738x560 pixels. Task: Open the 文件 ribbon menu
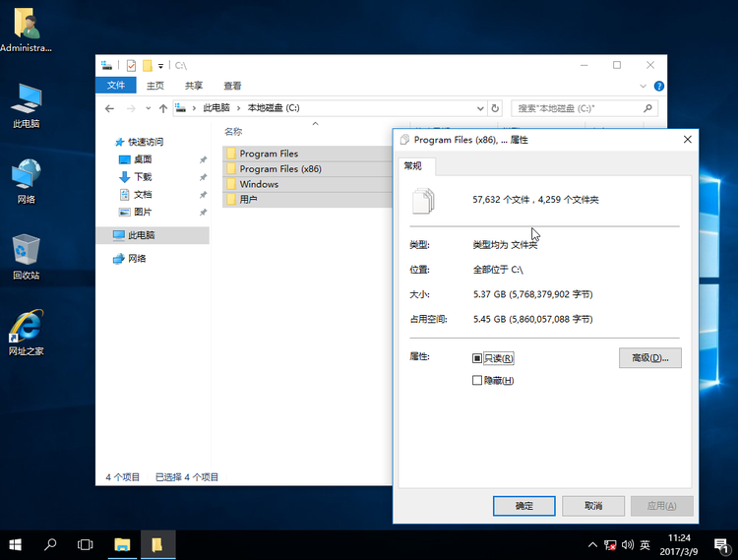click(116, 86)
